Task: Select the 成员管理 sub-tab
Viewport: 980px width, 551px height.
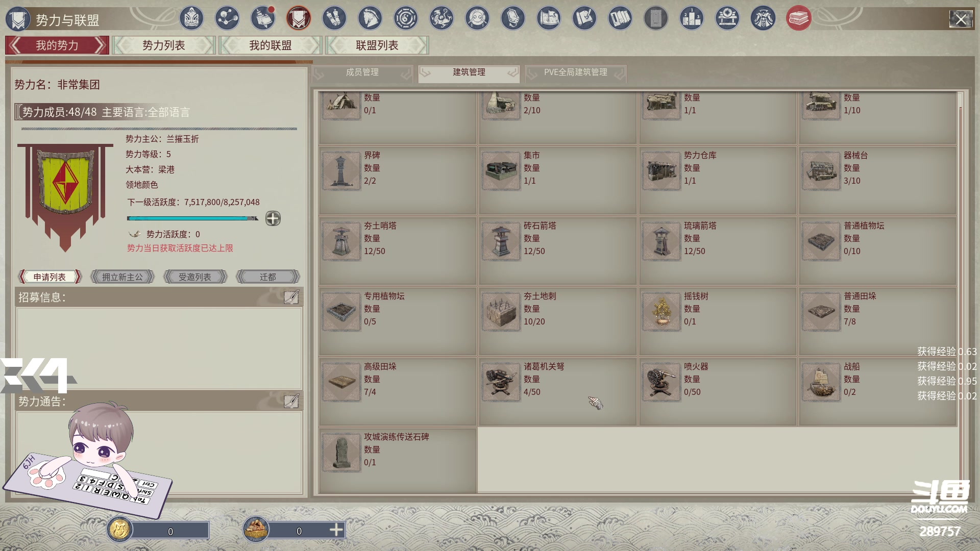Action: point(362,72)
